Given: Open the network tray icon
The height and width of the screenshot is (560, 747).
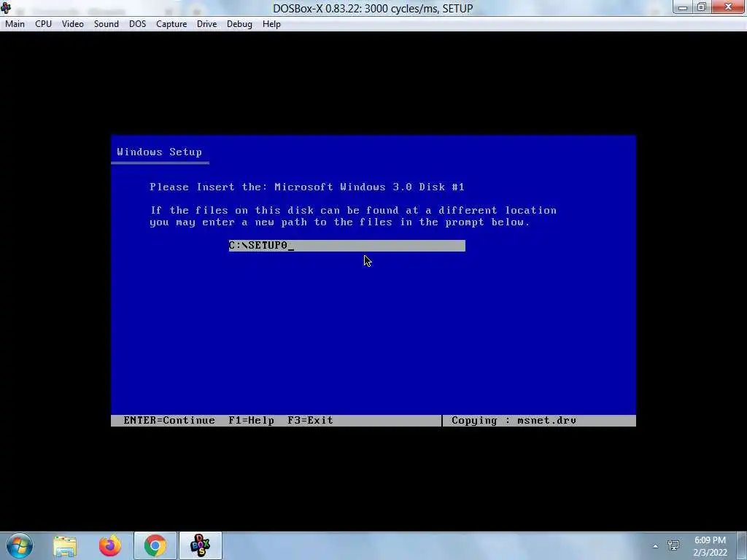Looking at the screenshot, I should tap(673, 545).
